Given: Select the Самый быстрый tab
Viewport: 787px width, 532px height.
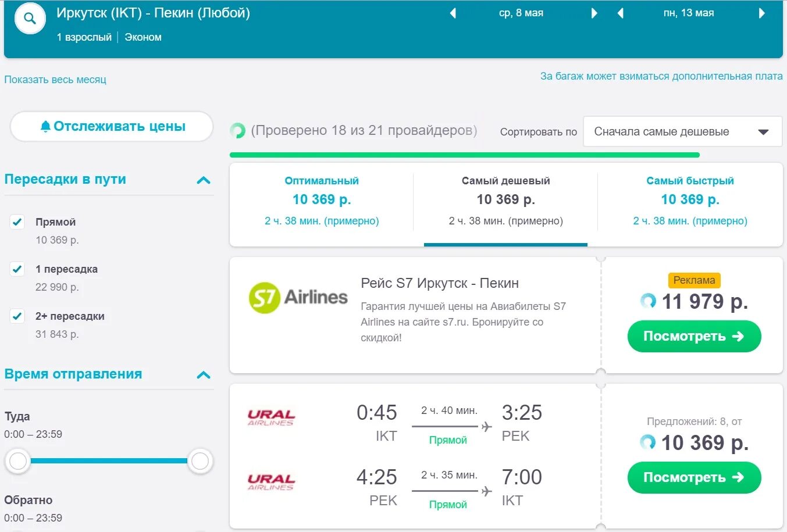Looking at the screenshot, I should pyautogui.click(x=690, y=201).
